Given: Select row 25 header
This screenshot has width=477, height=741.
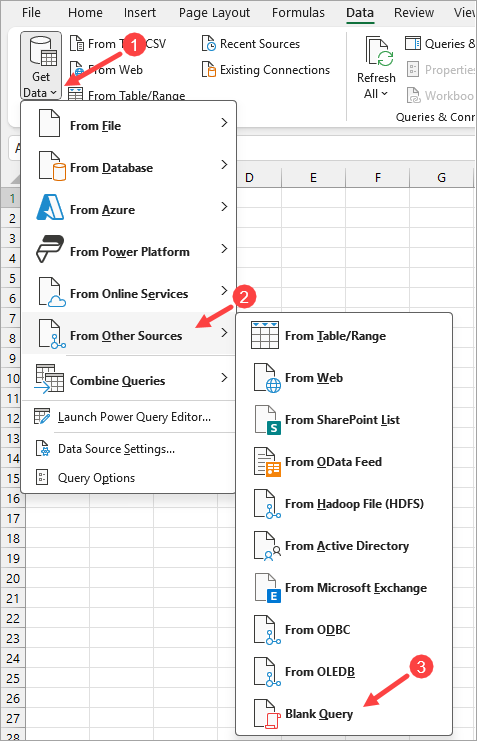Looking at the screenshot, I should point(13,679).
